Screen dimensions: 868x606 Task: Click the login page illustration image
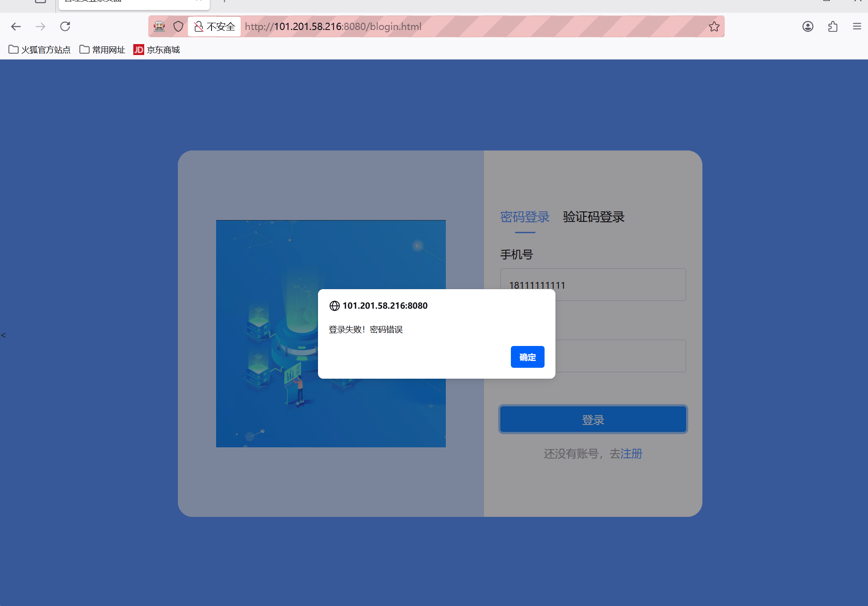331,334
